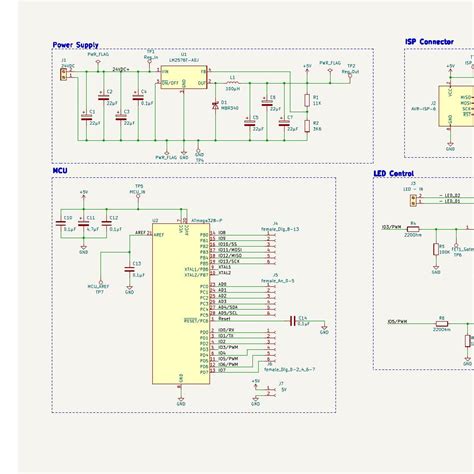Click the ISP Connector section title
This screenshot has width=474, height=474.
pyautogui.click(x=429, y=42)
